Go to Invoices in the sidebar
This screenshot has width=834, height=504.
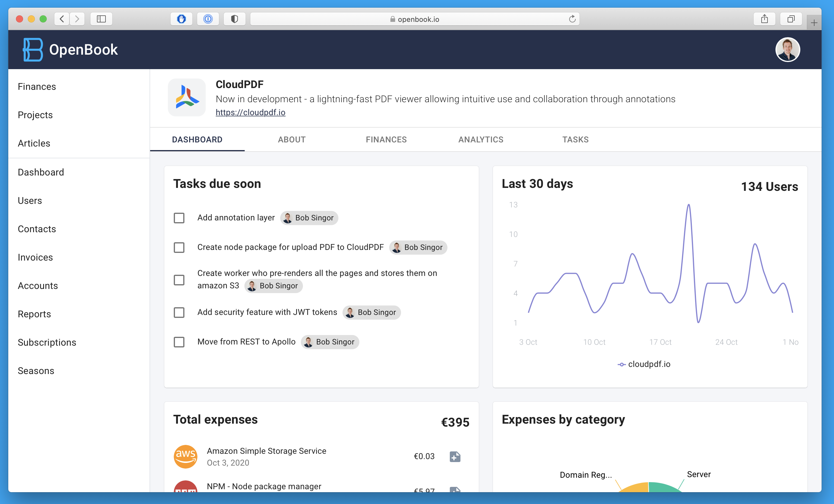tap(35, 257)
